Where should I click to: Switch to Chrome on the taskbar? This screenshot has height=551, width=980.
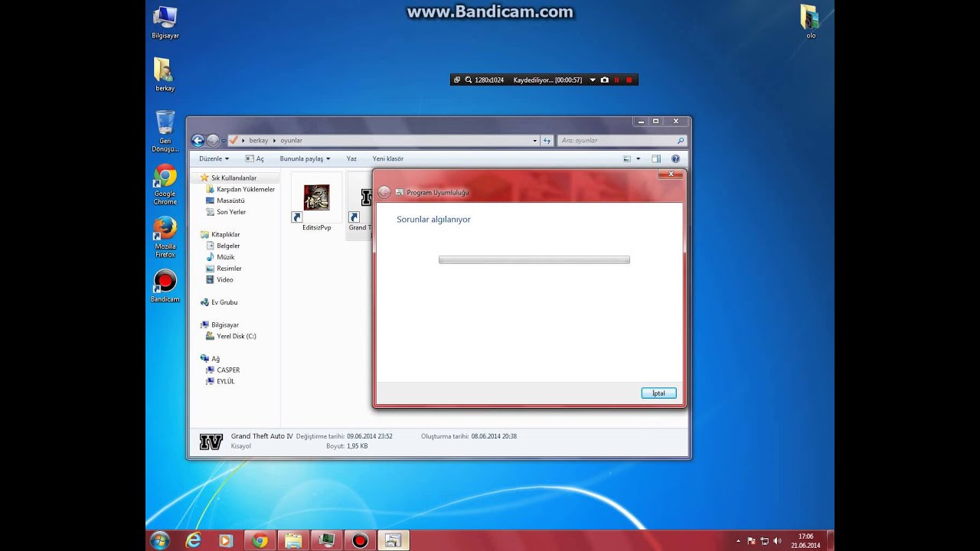coord(260,540)
